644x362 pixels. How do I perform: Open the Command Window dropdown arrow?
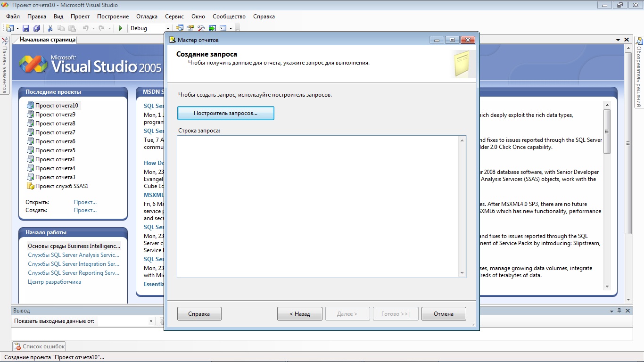(231, 28)
